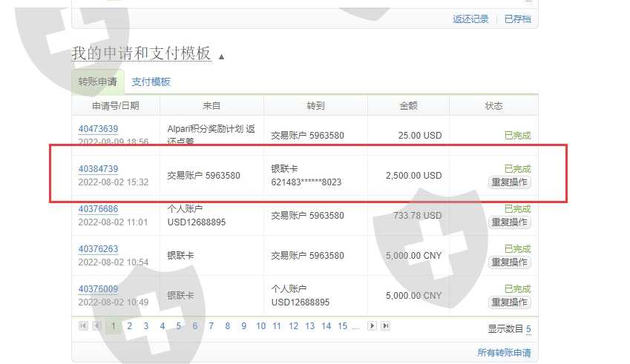Screen dimensions: 630x364
Task: Go to previous page arrow icon
Action: click(96, 326)
